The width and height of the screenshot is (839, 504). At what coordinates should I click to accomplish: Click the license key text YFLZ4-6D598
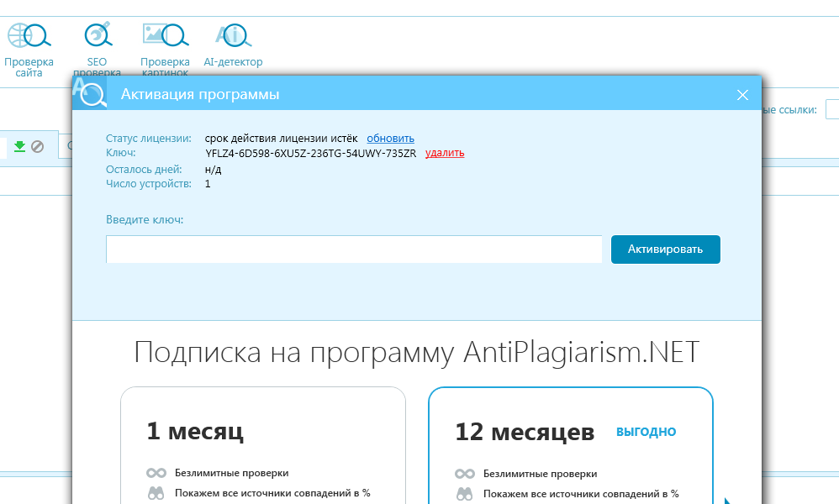point(310,153)
